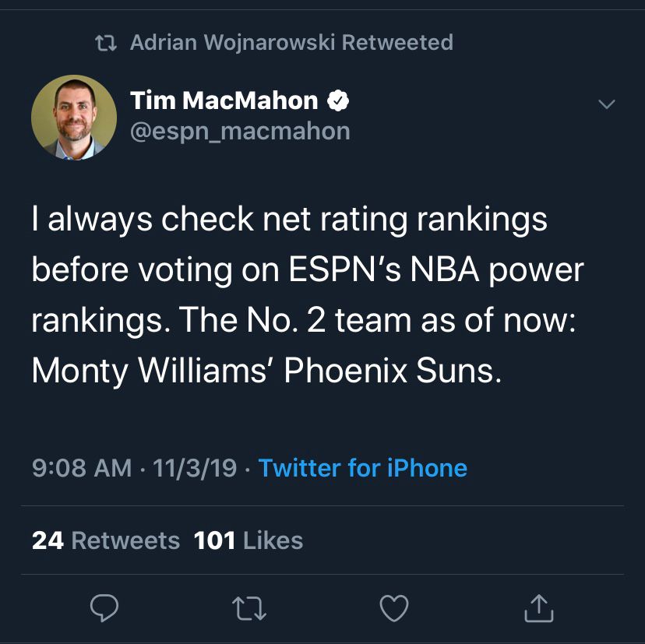View the 24 Retweets list

pos(106,540)
